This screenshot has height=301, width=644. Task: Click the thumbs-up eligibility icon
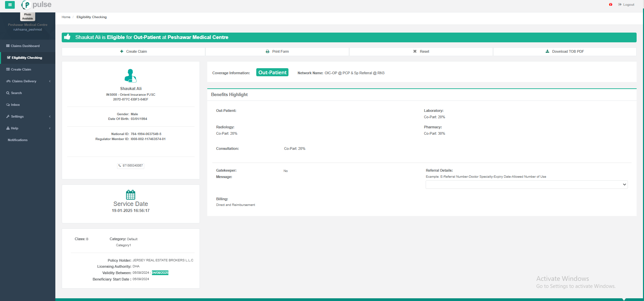(67, 37)
